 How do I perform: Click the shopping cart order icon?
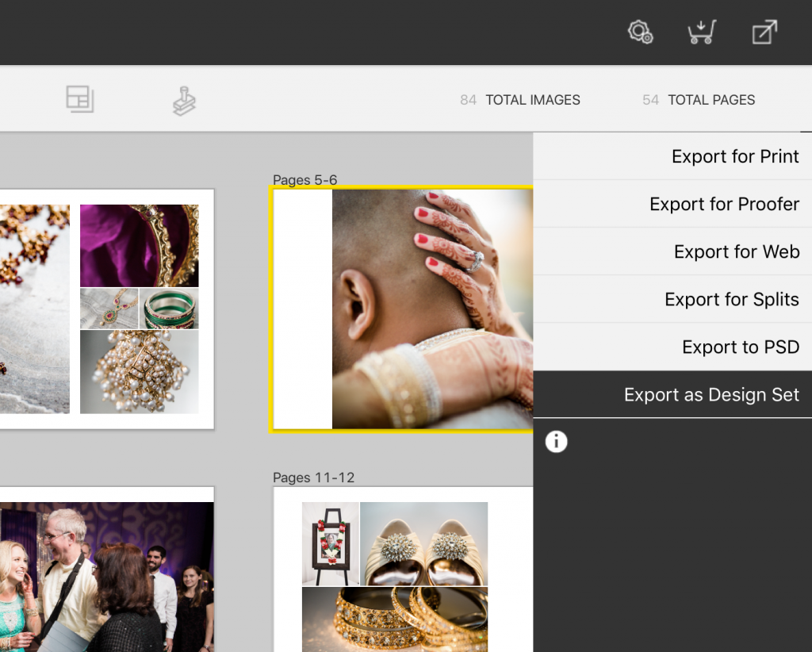[x=702, y=32]
